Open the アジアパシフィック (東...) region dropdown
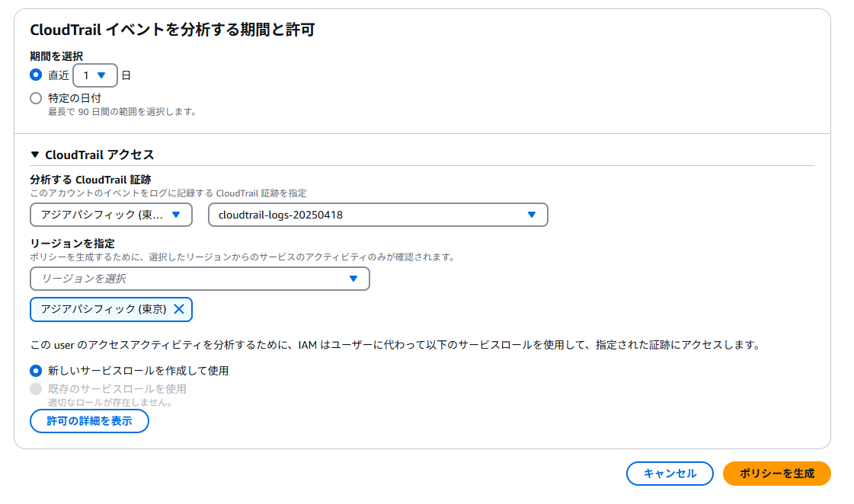 pos(107,215)
